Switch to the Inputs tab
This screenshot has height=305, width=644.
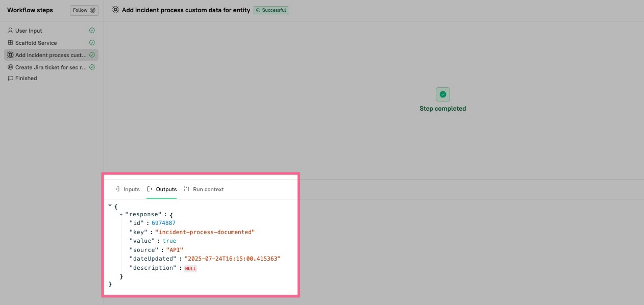[127, 189]
